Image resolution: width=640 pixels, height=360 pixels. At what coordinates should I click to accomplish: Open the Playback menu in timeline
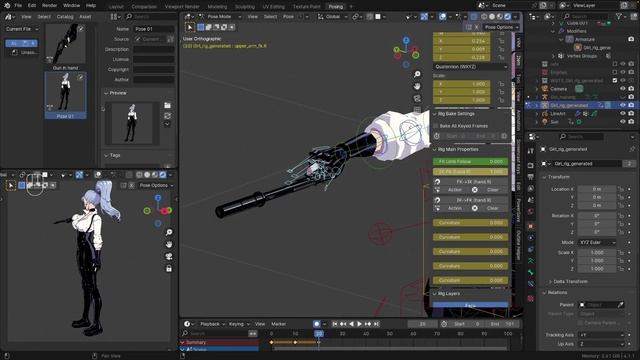click(x=212, y=324)
